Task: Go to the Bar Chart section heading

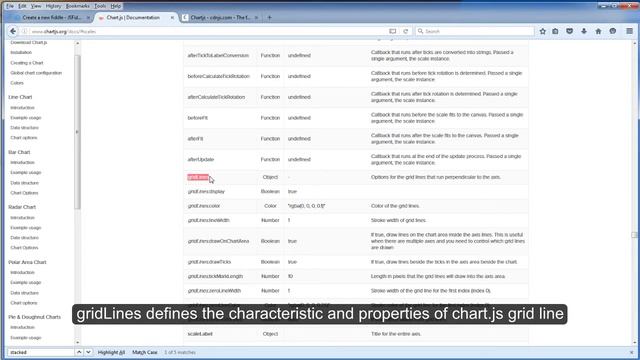Action: (x=19, y=152)
